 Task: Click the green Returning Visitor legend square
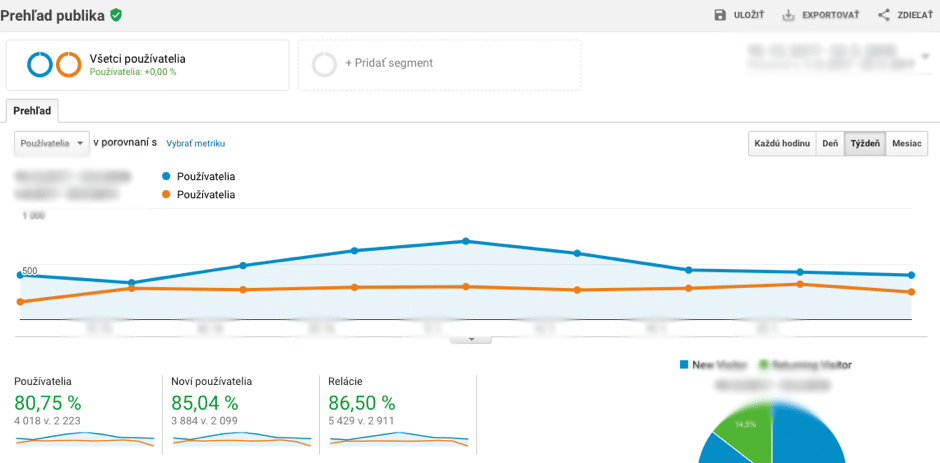pos(763,364)
